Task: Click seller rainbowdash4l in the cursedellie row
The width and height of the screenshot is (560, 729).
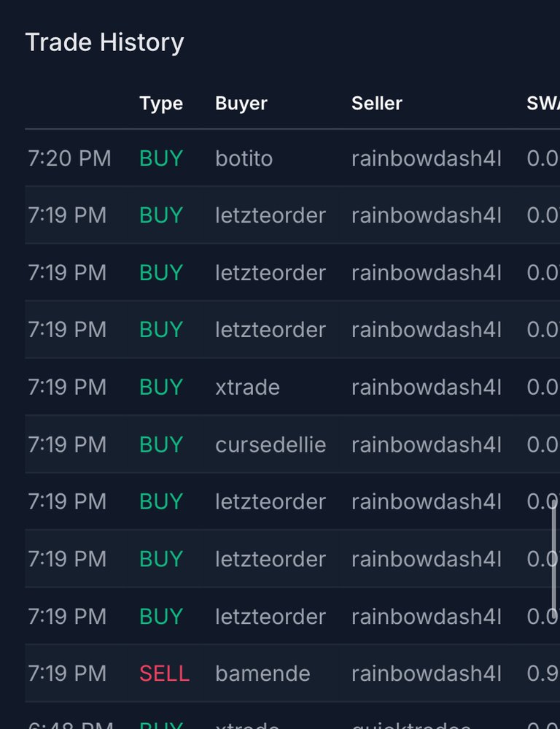Action: pyautogui.click(x=426, y=444)
